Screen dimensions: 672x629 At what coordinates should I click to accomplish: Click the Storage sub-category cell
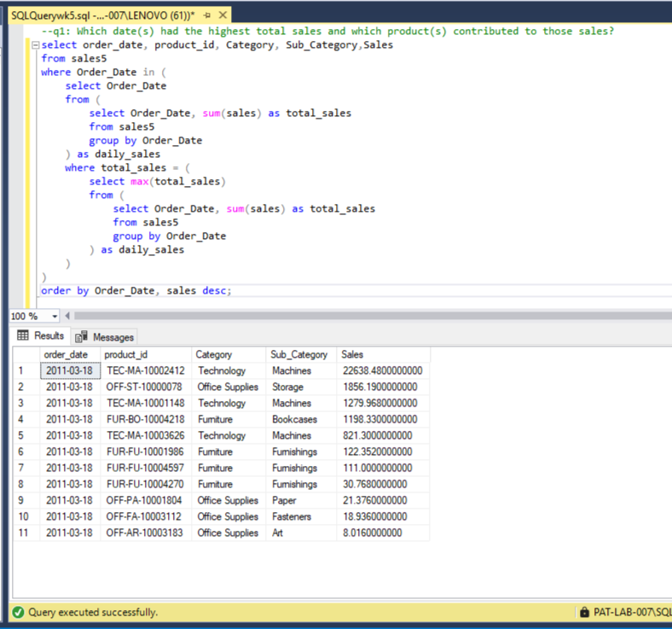[x=301, y=387]
